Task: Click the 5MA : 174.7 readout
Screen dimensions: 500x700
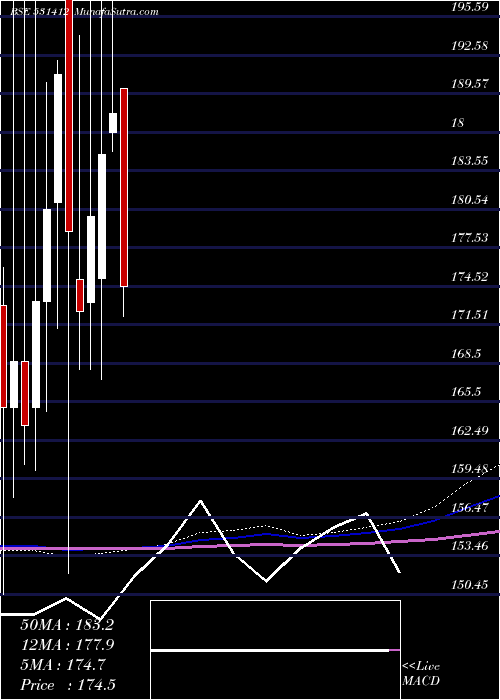Action: (62, 665)
